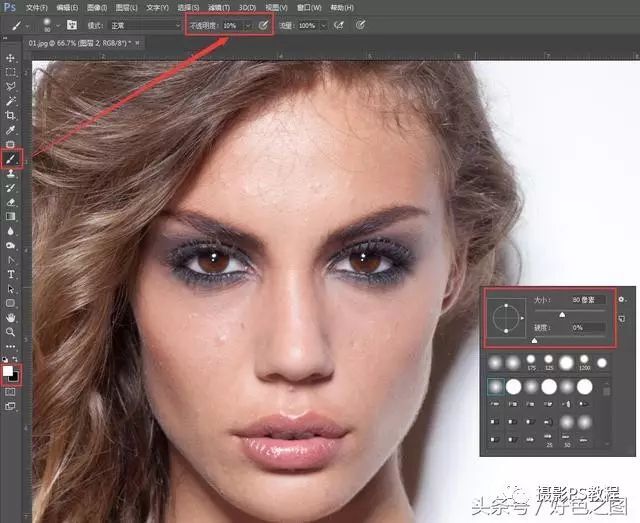Select the Hand tool

coord(11,317)
